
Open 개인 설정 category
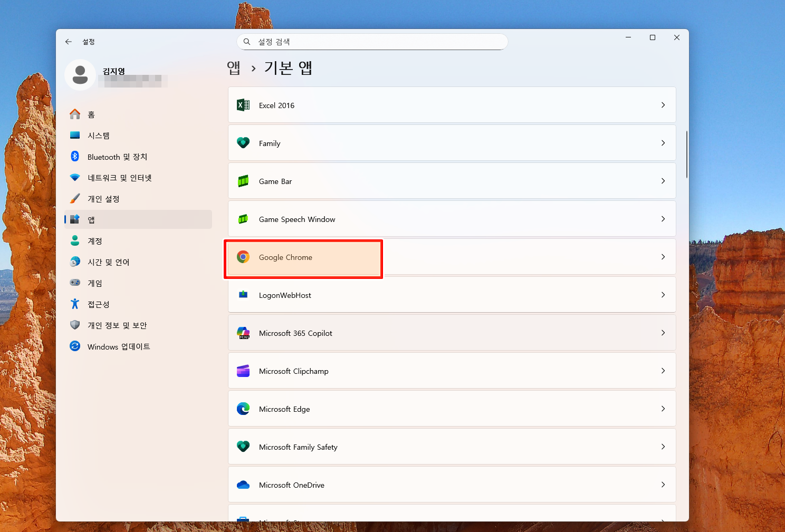[138, 199]
